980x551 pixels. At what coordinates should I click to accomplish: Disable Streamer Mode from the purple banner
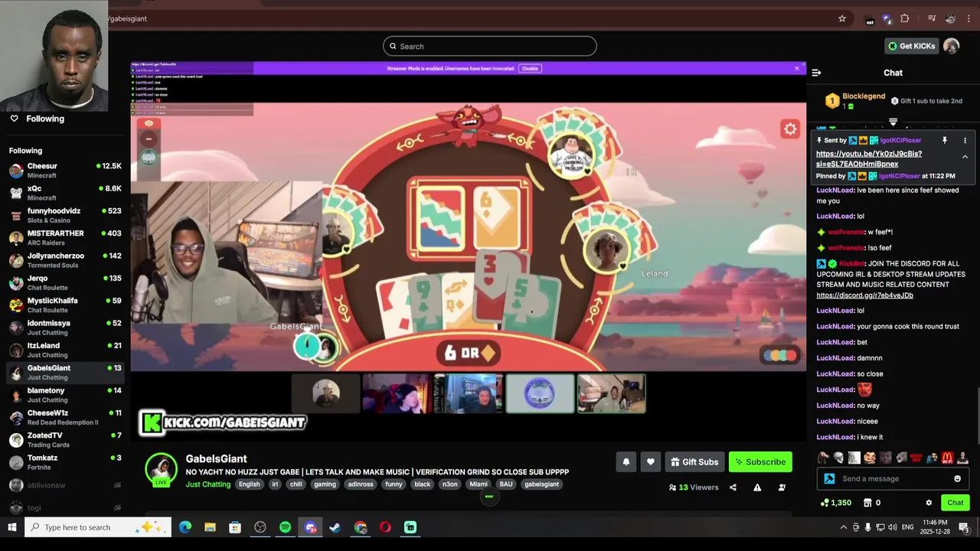point(530,68)
